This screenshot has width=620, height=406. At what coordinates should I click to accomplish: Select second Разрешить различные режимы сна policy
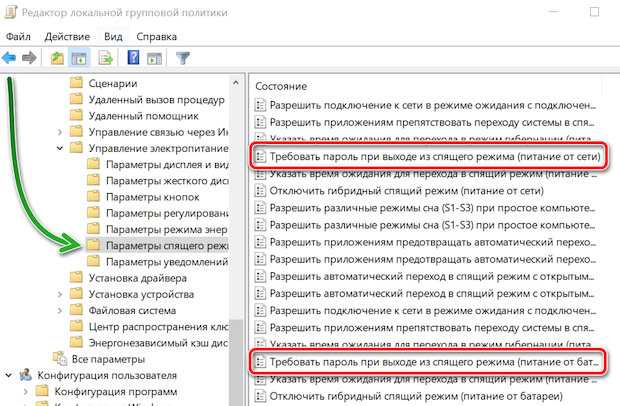click(432, 225)
